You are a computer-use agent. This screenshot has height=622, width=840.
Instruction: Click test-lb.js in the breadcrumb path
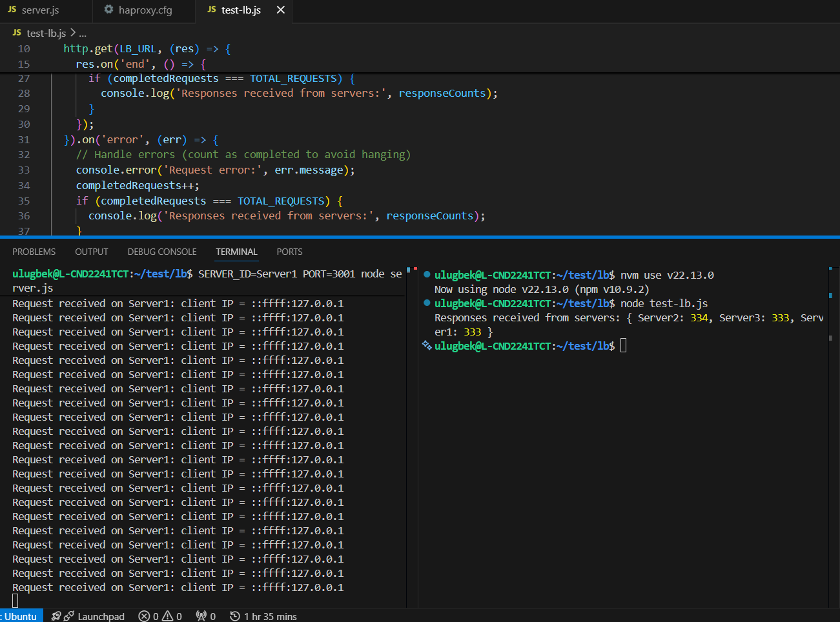coord(46,33)
